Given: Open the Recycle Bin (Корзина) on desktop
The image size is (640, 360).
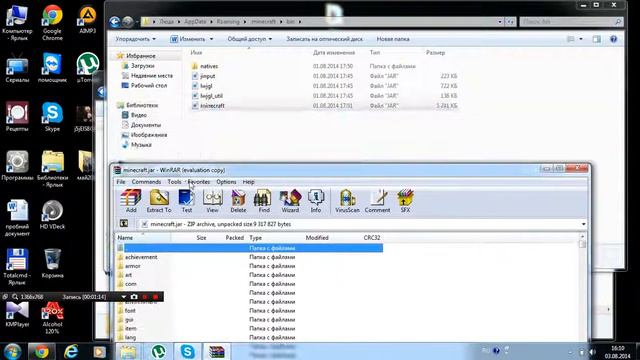Looking at the screenshot, I should coord(52,263).
